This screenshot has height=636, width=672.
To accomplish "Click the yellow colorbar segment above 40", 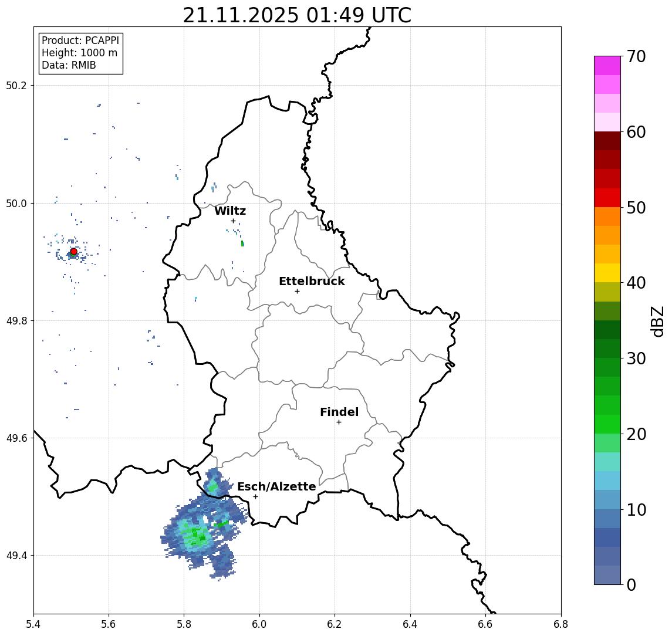I will pyautogui.click(x=607, y=273).
